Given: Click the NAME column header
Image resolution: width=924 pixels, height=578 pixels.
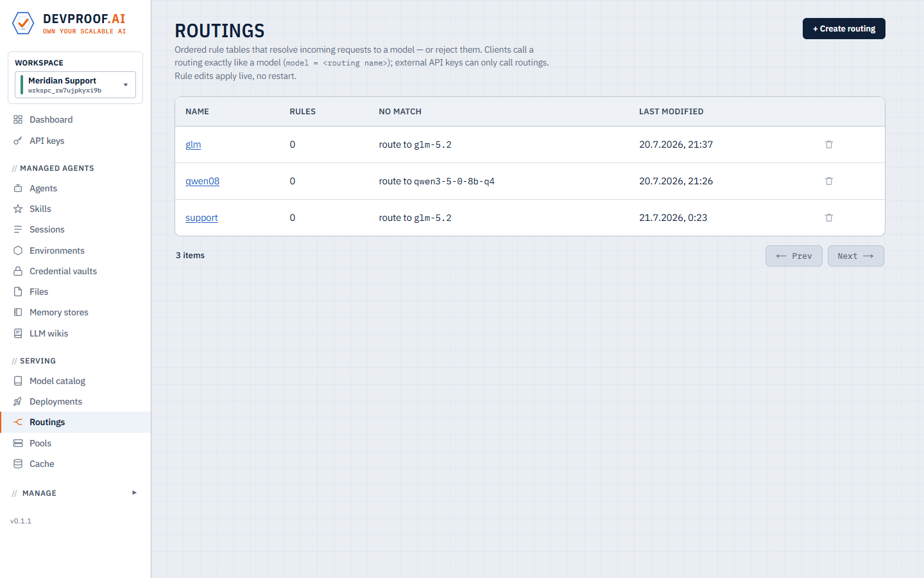Looking at the screenshot, I should tap(197, 112).
